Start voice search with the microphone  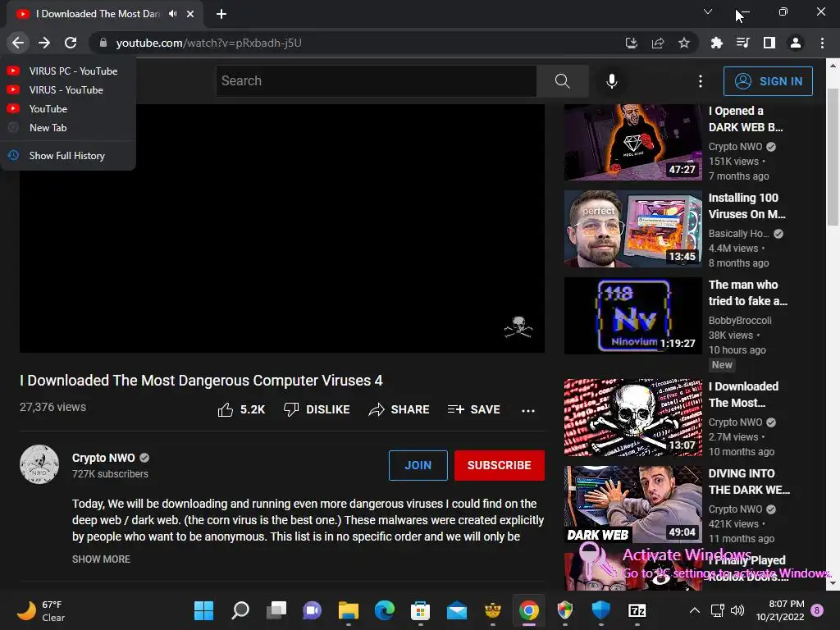pos(612,81)
